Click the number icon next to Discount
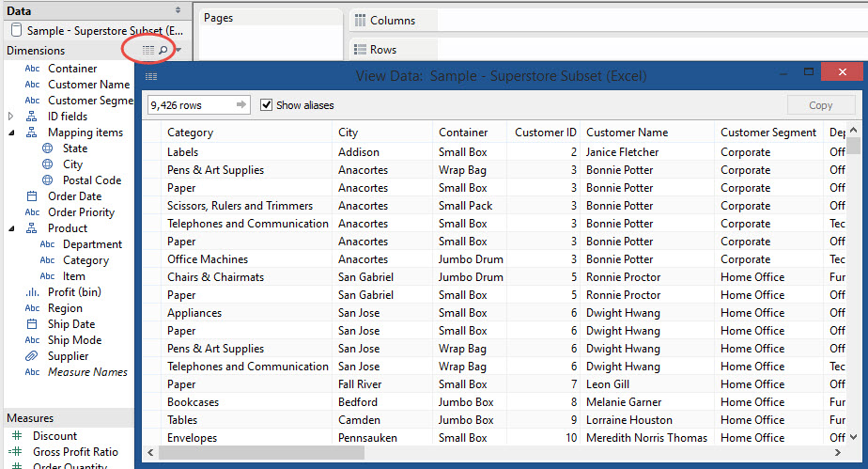This screenshot has height=469, width=868. (x=17, y=436)
